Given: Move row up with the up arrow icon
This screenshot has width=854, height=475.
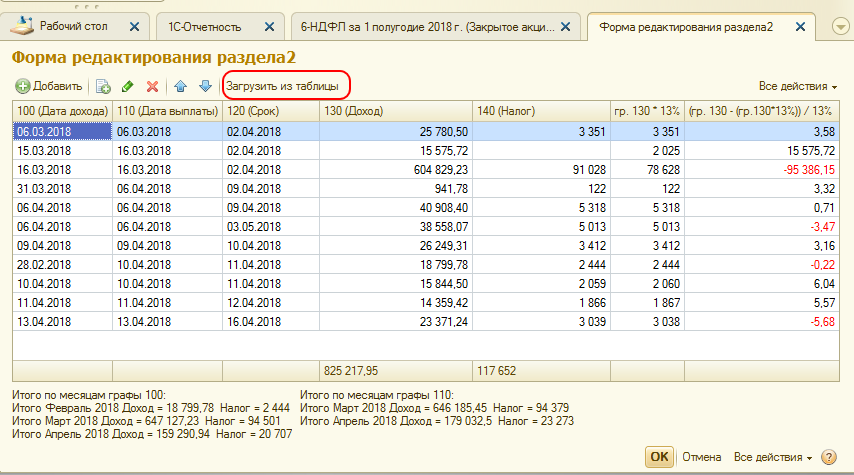Looking at the screenshot, I should 181,87.
